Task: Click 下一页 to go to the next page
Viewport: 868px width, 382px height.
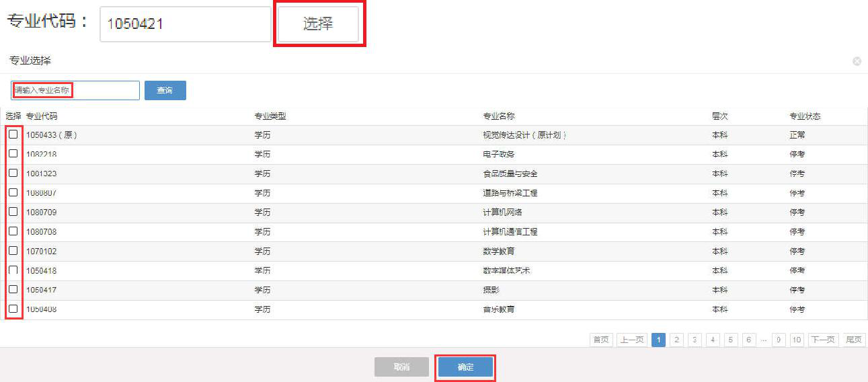Action: point(824,340)
